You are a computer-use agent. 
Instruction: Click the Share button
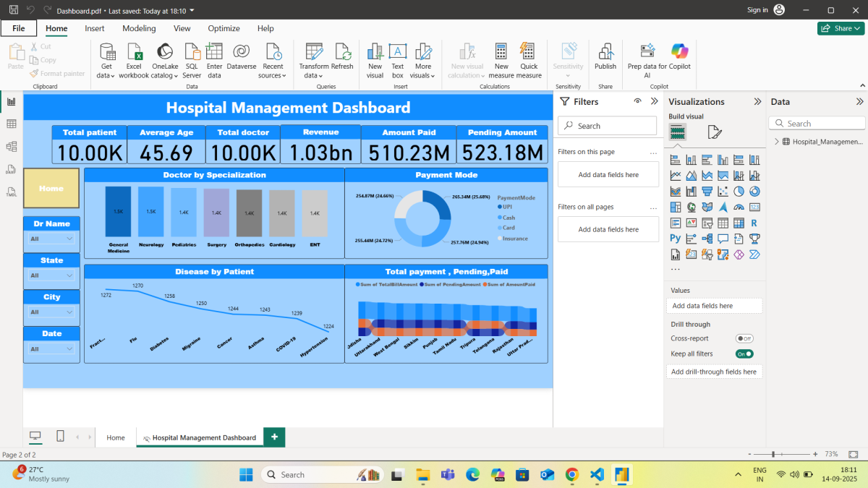click(841, 28)
